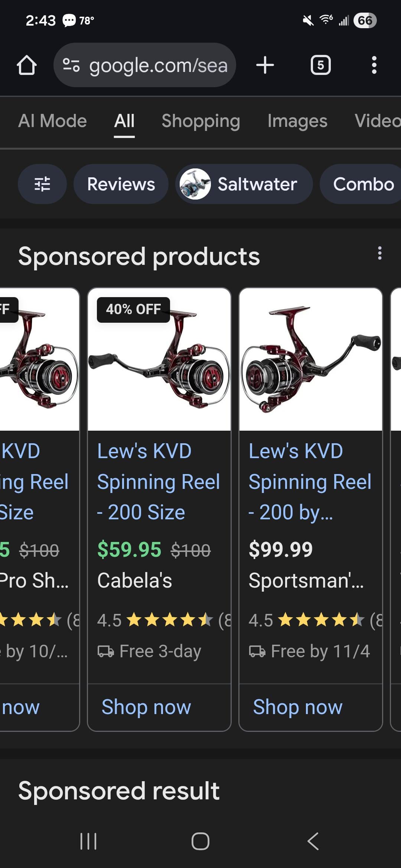Tap the browser home icon
The width and height of the screenshot is (401, 868).
tap(27, 65)
